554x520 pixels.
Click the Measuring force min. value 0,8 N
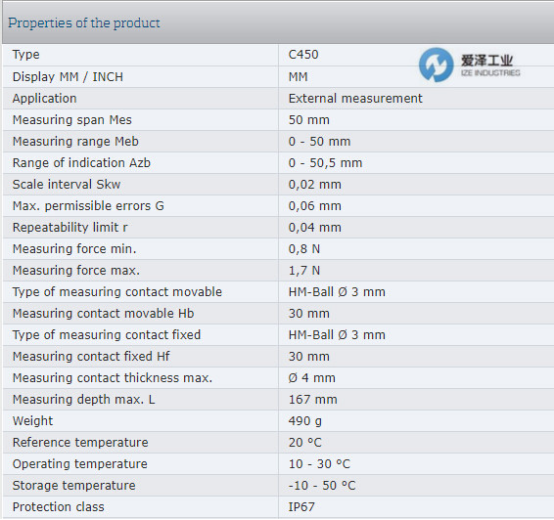(x=304, y=249)
